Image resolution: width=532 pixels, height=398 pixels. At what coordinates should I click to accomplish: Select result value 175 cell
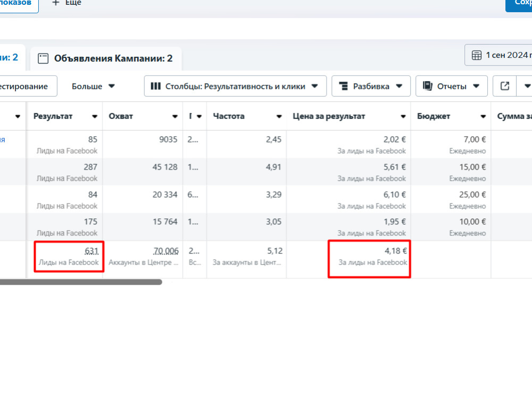pos(90,222)
